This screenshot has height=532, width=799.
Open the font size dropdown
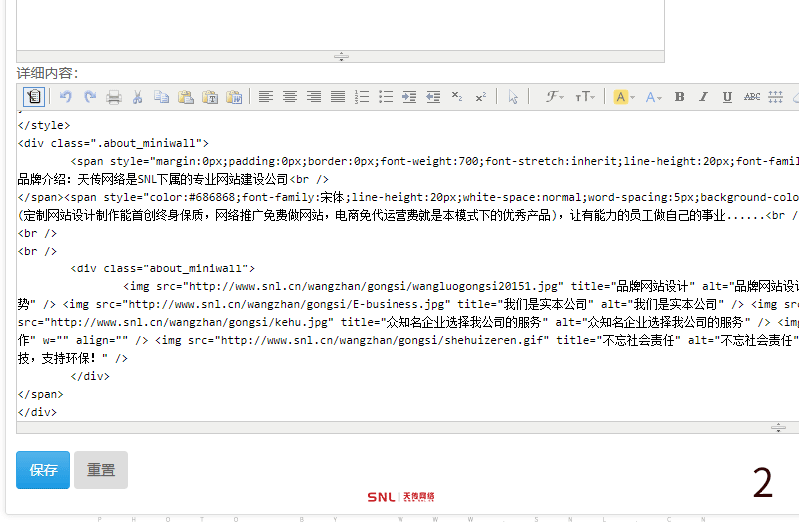tap(585, 96)
